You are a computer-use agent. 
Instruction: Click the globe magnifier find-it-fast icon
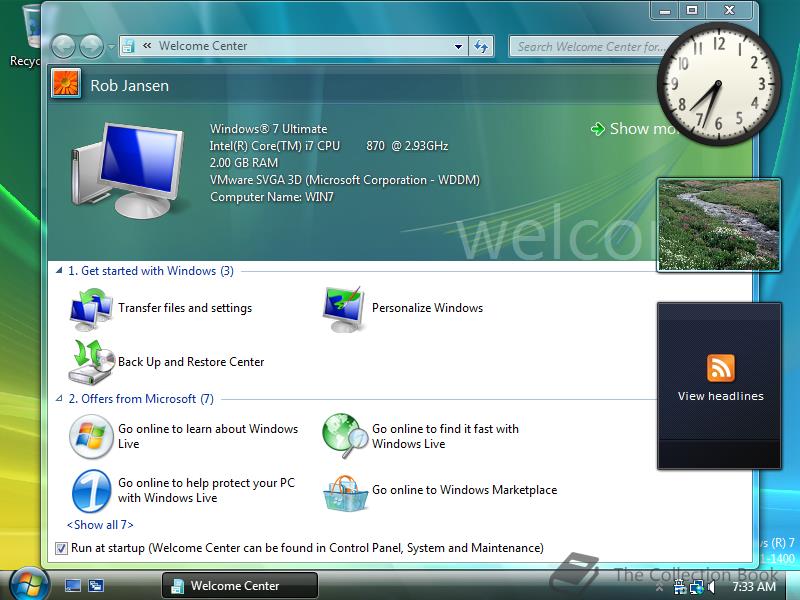[345, 436]
